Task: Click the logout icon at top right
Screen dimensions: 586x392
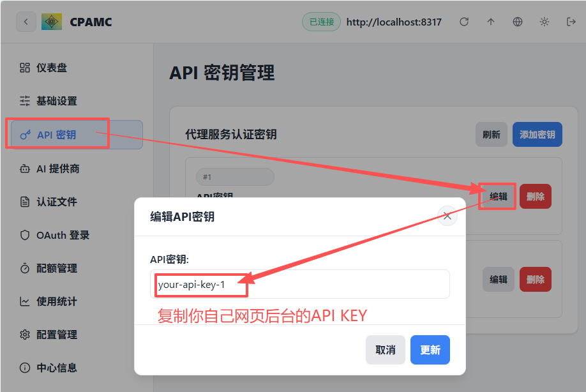Action: click(571, 22)
